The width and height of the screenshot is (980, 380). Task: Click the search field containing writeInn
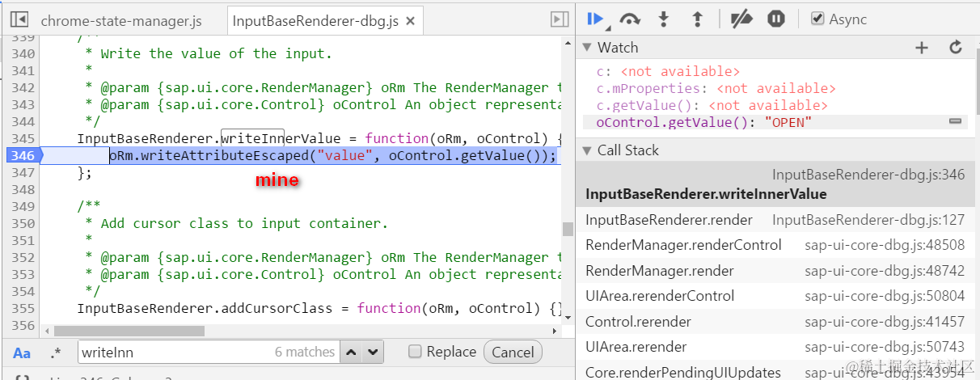click(x=208, y=353)
